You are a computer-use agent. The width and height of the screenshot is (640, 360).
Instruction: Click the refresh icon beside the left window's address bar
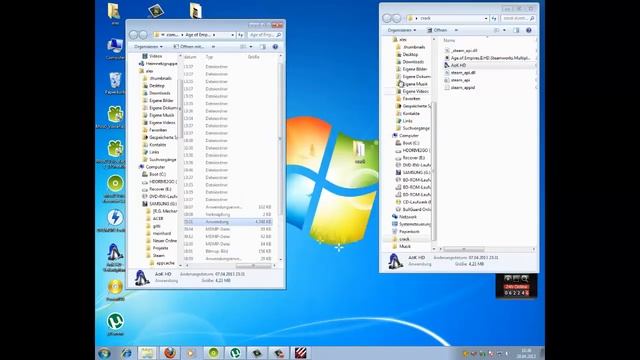[241, 35]
